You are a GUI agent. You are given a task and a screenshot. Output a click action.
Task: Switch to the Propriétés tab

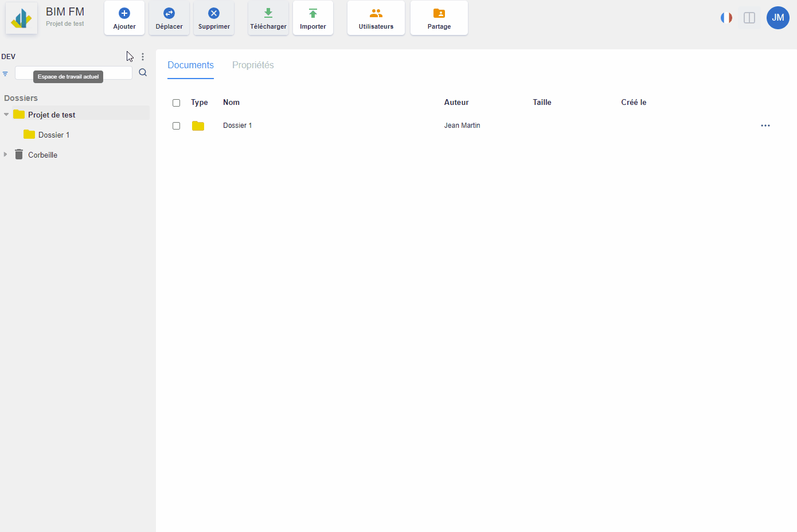click(x=253, y=65)
